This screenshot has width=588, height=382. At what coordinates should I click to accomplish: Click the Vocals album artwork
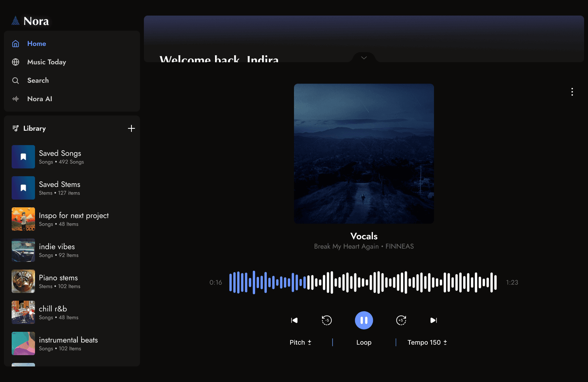(x=364, y=154)
